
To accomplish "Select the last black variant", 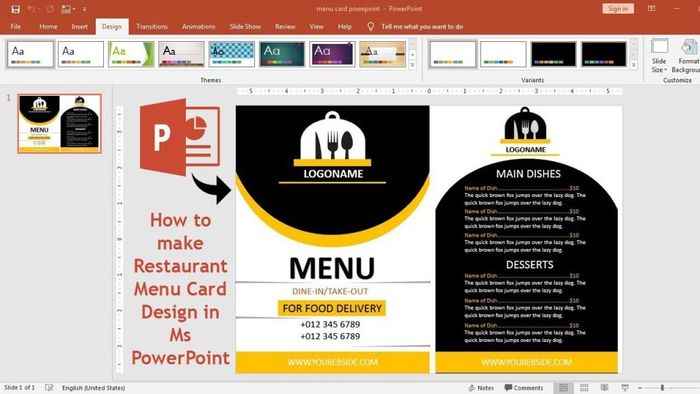I will [604, 54].
